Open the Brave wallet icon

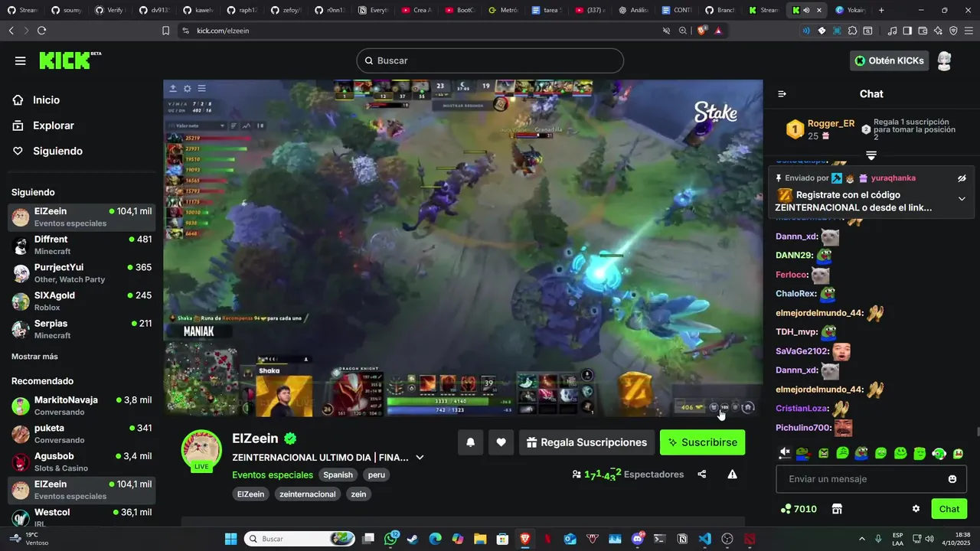(923, 31)
